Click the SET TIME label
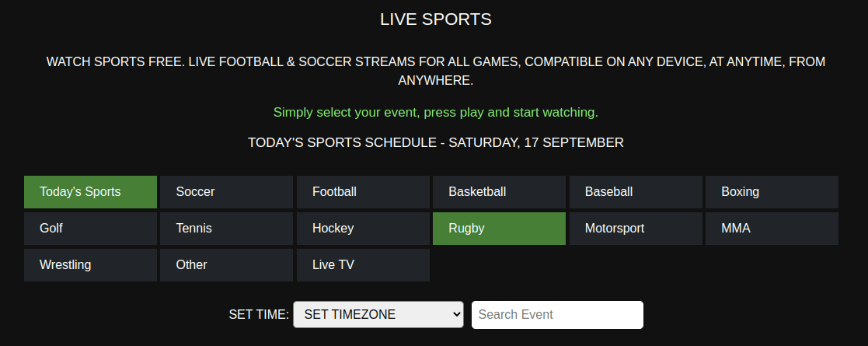Image resolution: width=868 pixels, height=346 pixels. (259, 315)
